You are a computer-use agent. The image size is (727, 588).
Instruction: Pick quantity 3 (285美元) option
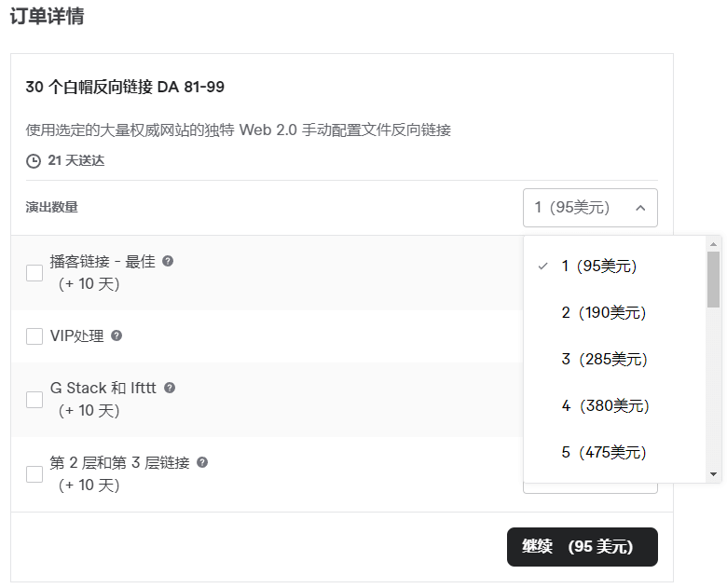[615, 359]
